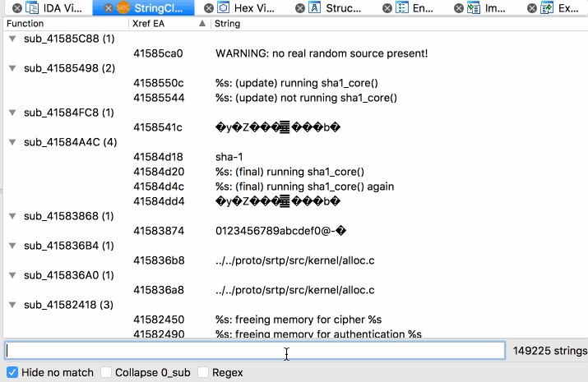Click the Xref EA sort arrow indicator
Image resolution: width=588 pixels, height=382 pixels.
[x=202, y=24]
